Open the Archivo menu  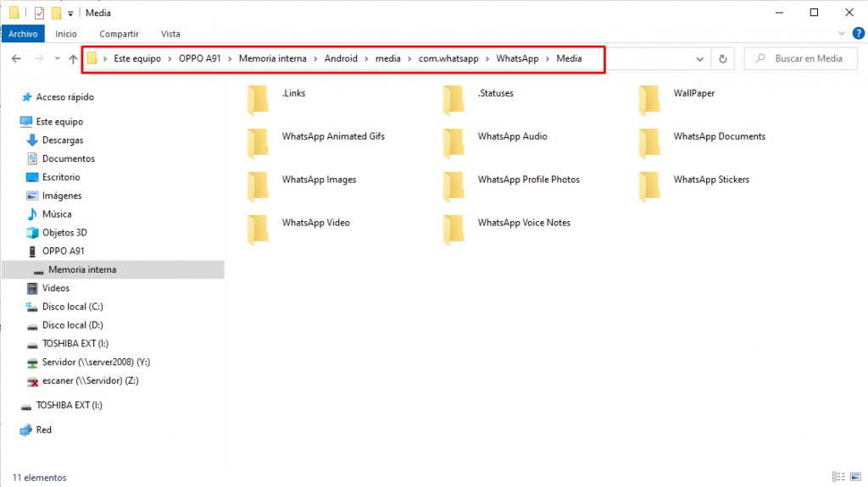coord(23,34)
